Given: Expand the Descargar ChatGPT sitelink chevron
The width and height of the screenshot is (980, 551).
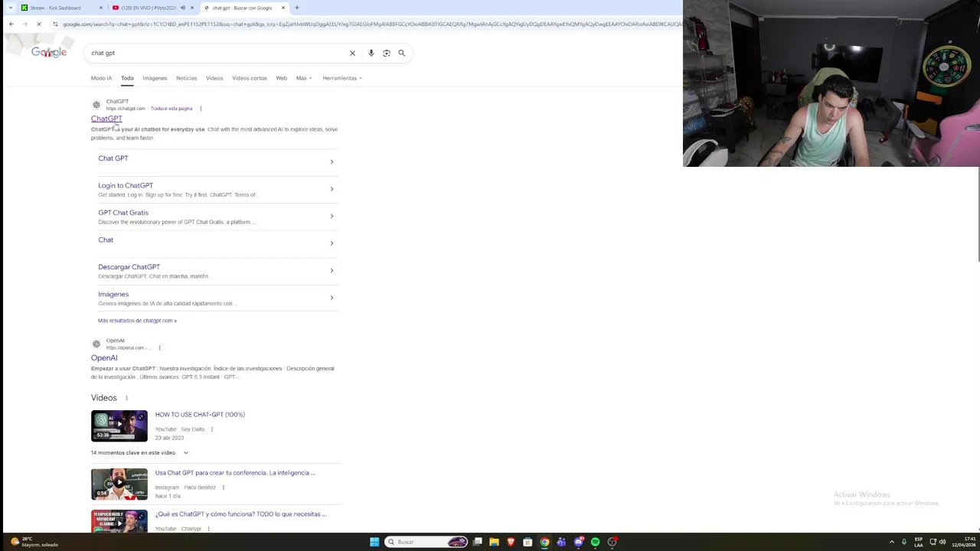Looking at the screenshot, I should (x=332, y=270).
